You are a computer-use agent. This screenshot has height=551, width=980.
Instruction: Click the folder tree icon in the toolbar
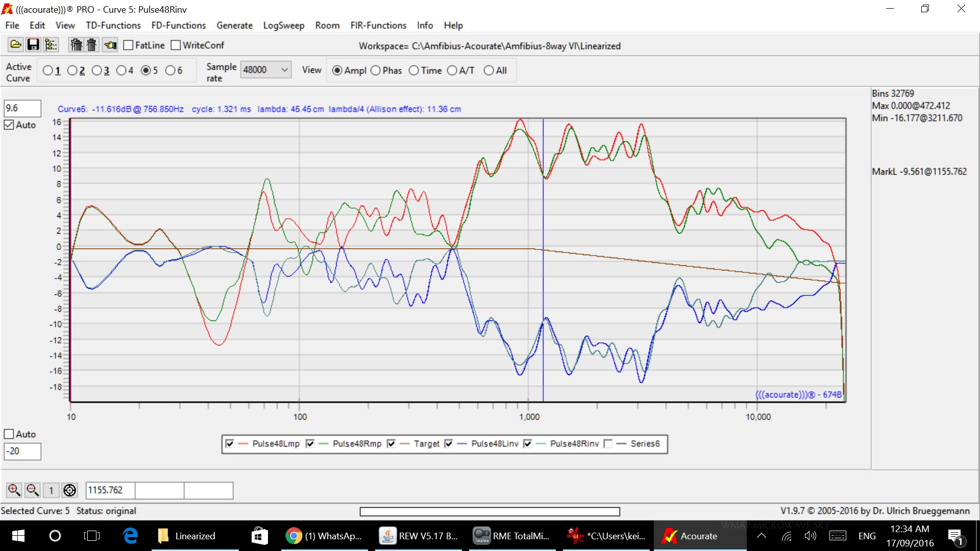[x=51, y=45]
